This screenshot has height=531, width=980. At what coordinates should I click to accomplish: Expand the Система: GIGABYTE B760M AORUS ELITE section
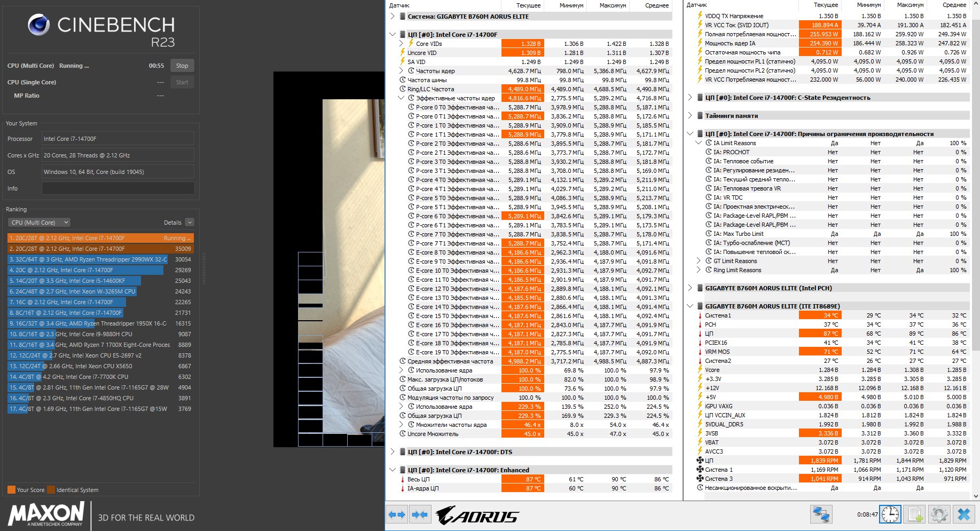(x=393, y=17)
